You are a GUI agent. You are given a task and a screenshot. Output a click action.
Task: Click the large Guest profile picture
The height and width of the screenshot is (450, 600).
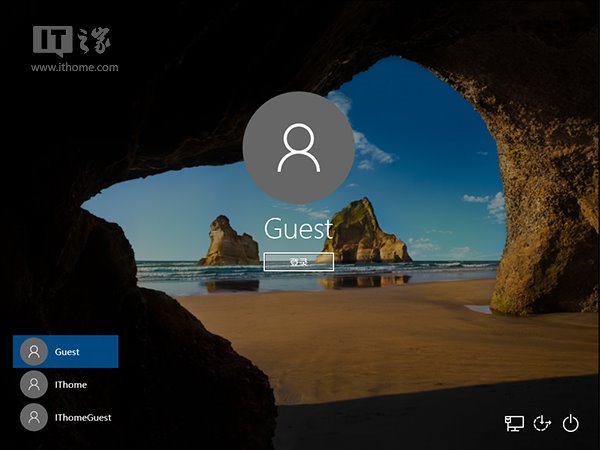pos(298,145)
